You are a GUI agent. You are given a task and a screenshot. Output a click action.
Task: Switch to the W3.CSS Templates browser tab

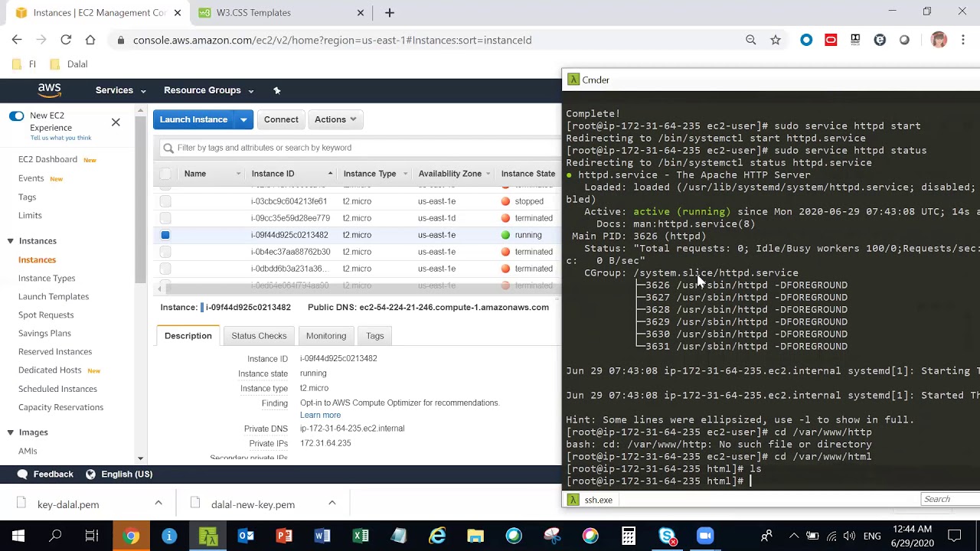(x=282, y=12)
